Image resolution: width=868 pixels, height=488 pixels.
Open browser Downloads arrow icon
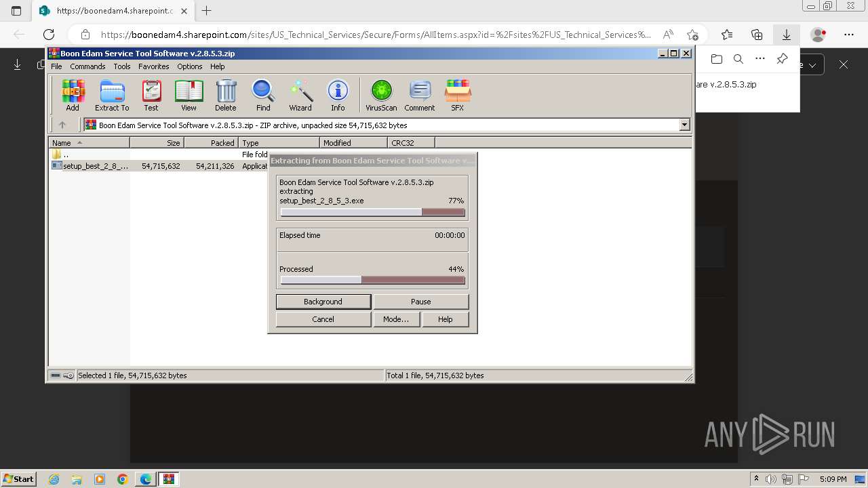point(787,35)
